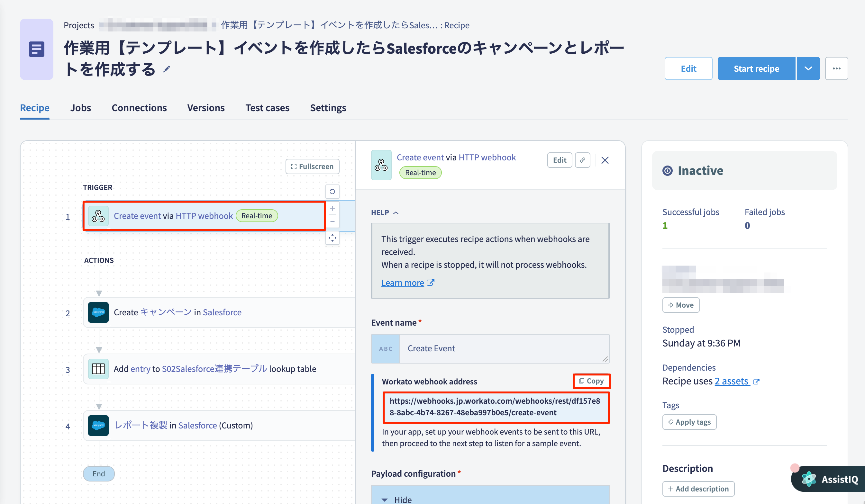Screen dimensions: 865x504
Task: Click HTTP webhook link in panel header
Action: pyautogui.click(x=487, y=157)
